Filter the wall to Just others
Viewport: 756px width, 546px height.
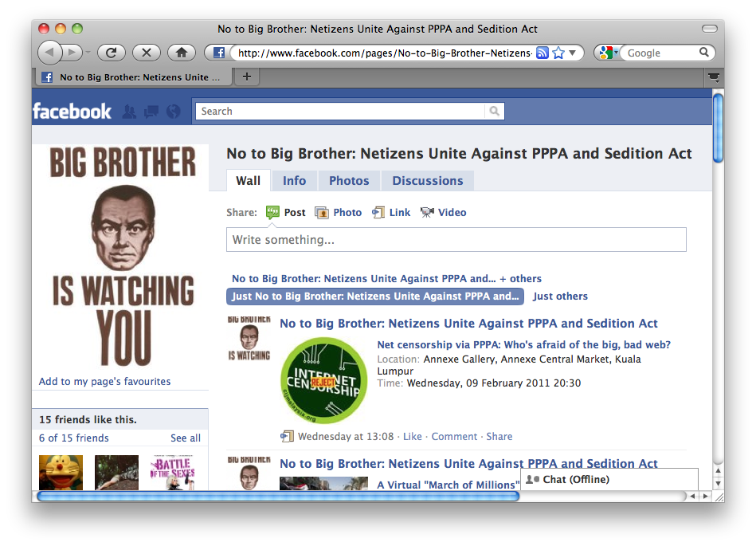tap(560, 297)
